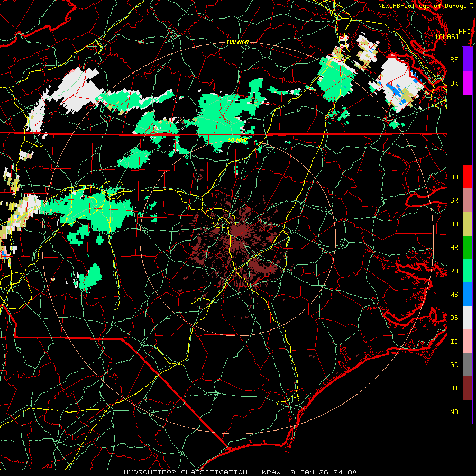Click the GR legend color swatch

pyautogui.click(x=467, y=200)
